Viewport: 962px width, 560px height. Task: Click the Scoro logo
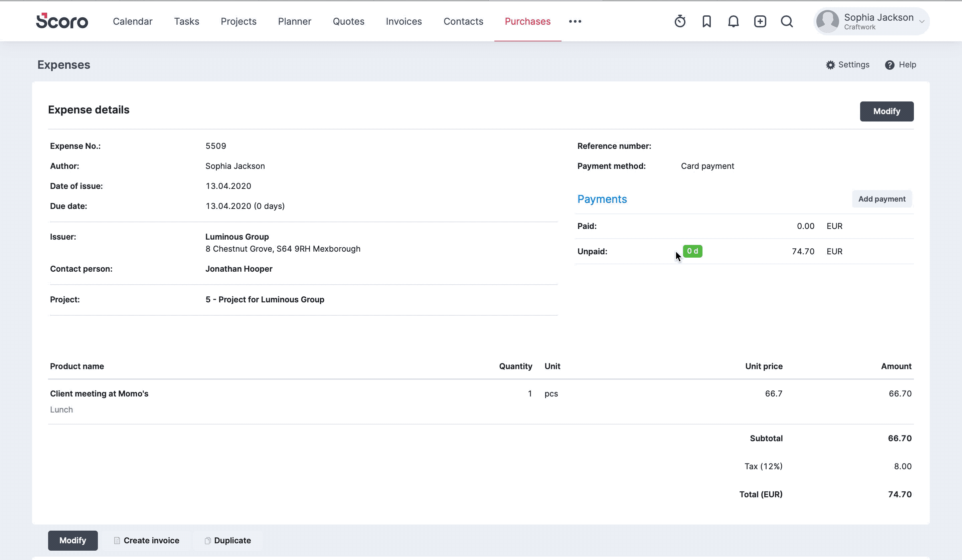62,21
